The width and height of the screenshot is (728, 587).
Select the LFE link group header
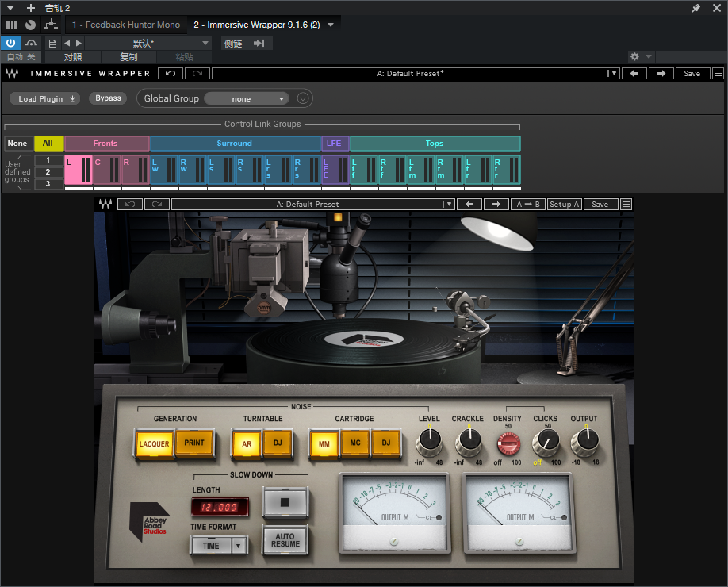335,144
